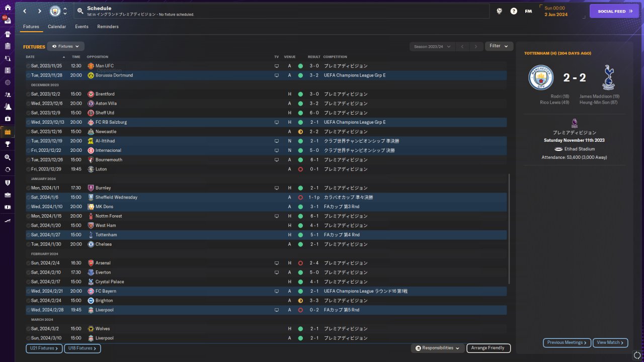Open Previous Meetings
The image size is (644, 362).
567,342
